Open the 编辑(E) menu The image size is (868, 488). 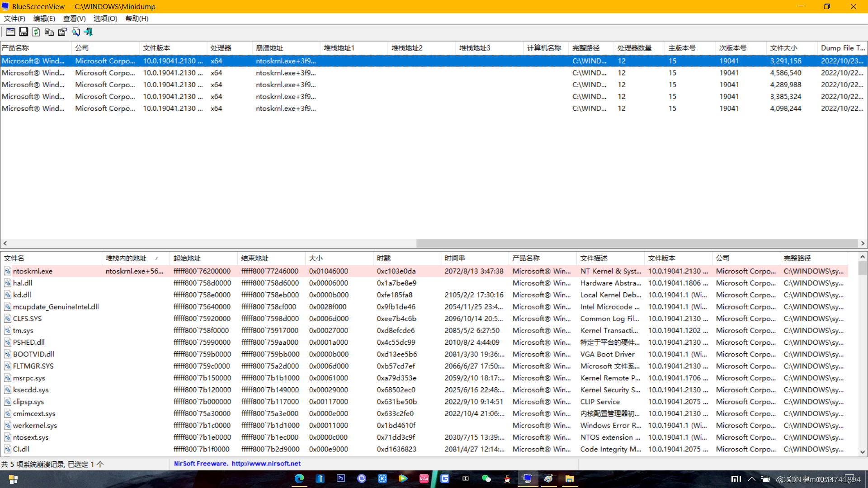tap(44, 19)
